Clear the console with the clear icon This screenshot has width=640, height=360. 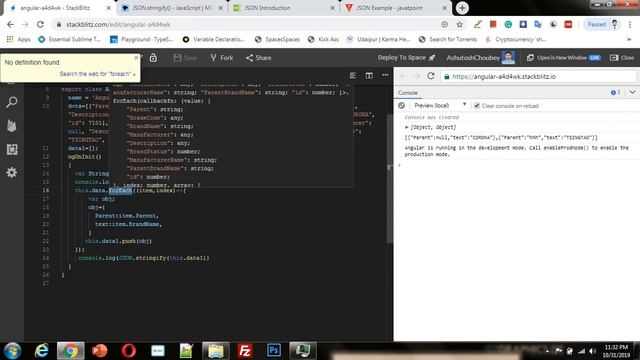pyautogui.click(x=402, y=105)
